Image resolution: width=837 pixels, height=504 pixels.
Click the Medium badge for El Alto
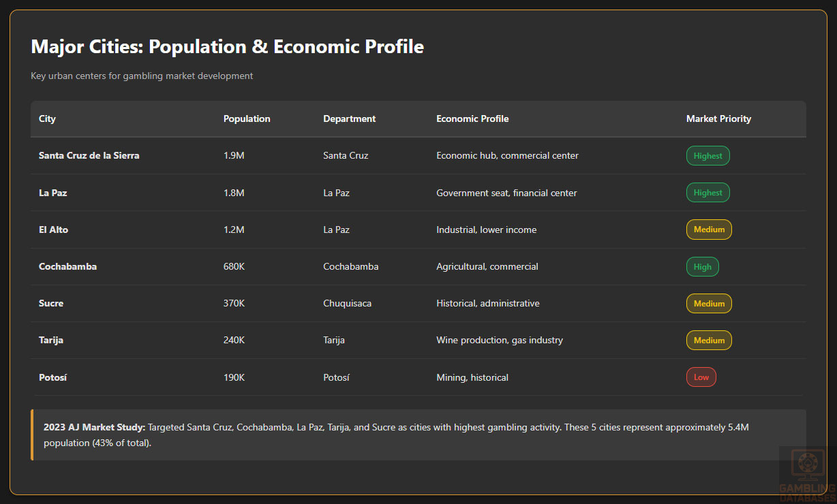709,230
